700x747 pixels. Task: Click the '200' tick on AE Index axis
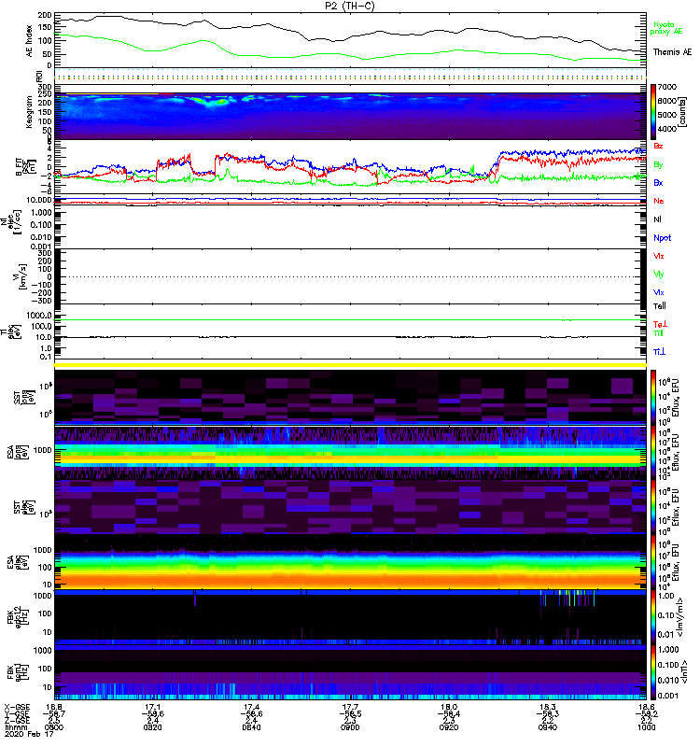click(x=45, y=15)
